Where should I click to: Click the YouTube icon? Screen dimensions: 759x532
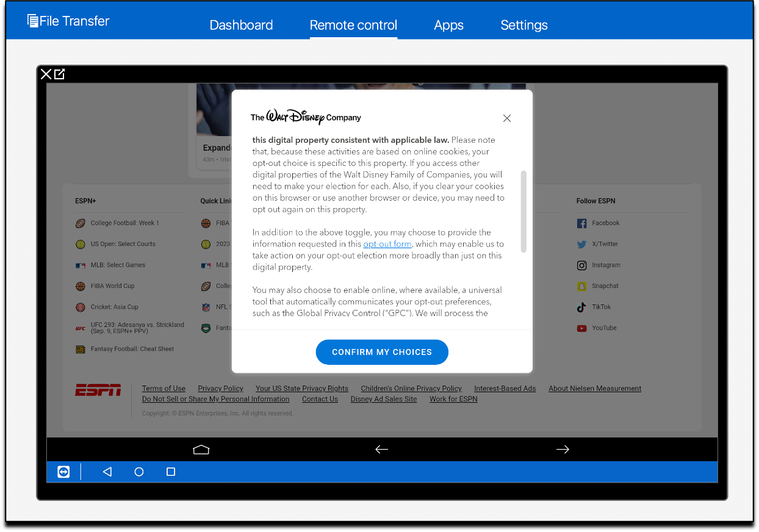[x=581, y=328]
